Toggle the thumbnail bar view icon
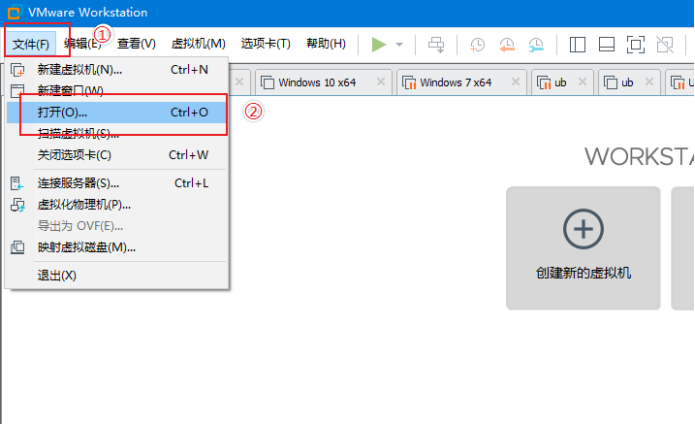 pos(606,45)
